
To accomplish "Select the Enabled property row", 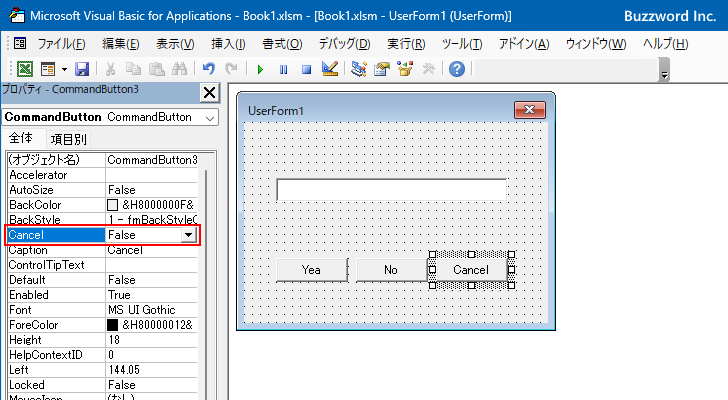I will click(x=103, y=295).
